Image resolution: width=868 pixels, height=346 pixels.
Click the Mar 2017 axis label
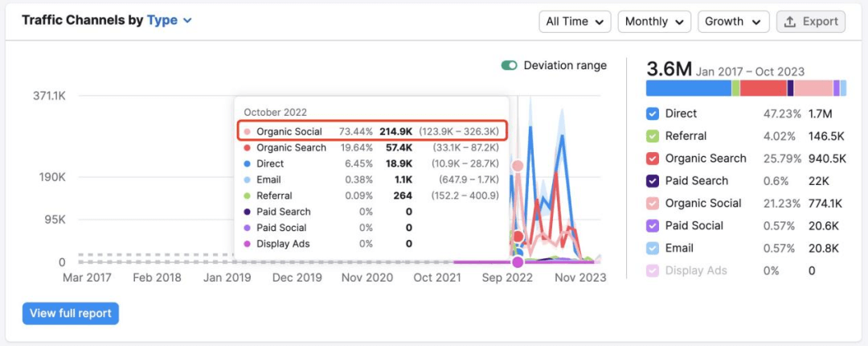pyautogui.click(x=87, y=278)
